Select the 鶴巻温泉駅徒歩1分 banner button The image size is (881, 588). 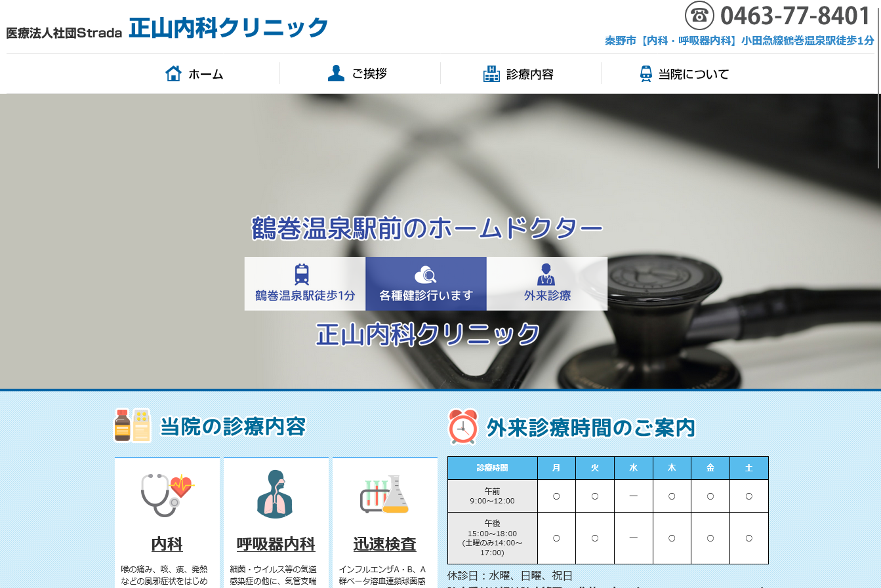pyautogui.click(x=305, y=284)
